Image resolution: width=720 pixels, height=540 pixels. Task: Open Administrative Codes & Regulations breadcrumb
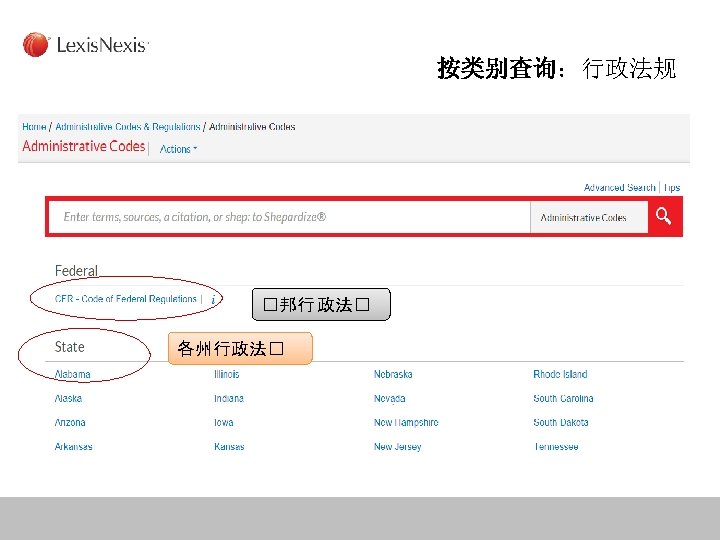point(128,127)
